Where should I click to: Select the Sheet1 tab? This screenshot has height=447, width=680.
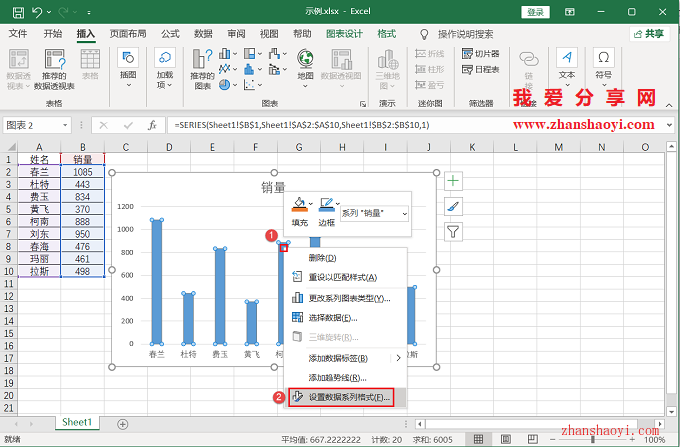coord(77,422)
